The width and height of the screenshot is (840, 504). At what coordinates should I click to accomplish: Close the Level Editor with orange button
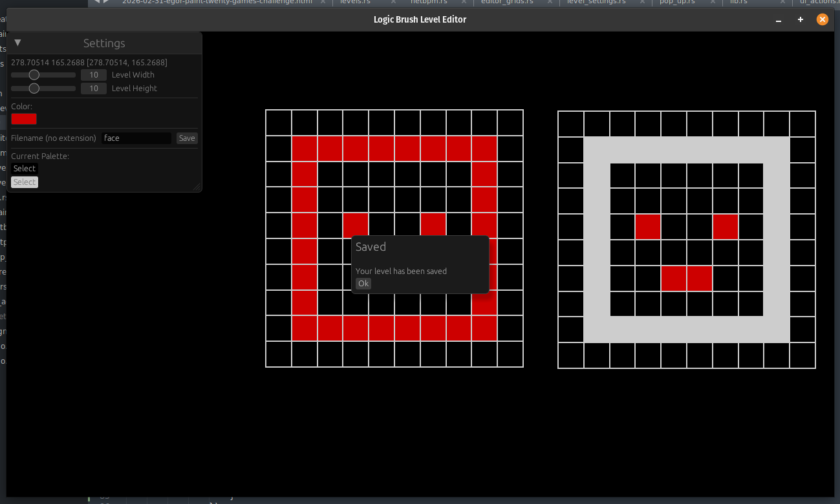(823, 19)
